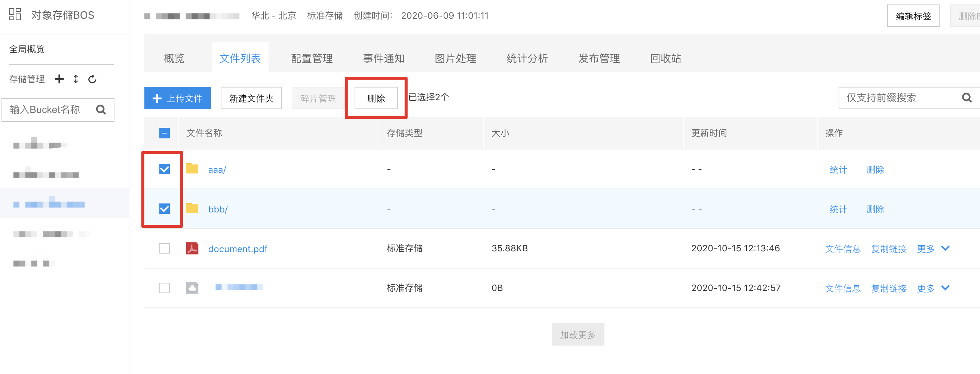
Task: Refresh the bucket list icon
Action: pyautogui.click(x=92, y=79)
